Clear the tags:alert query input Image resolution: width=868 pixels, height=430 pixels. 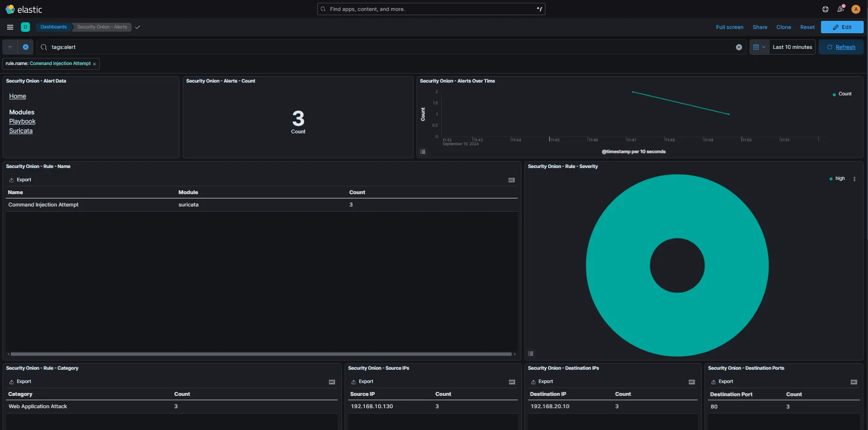click(739, 47)
